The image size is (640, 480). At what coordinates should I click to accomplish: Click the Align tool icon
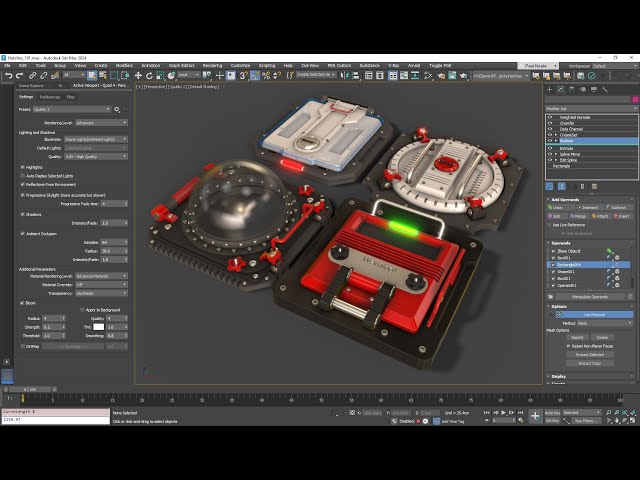356,76
